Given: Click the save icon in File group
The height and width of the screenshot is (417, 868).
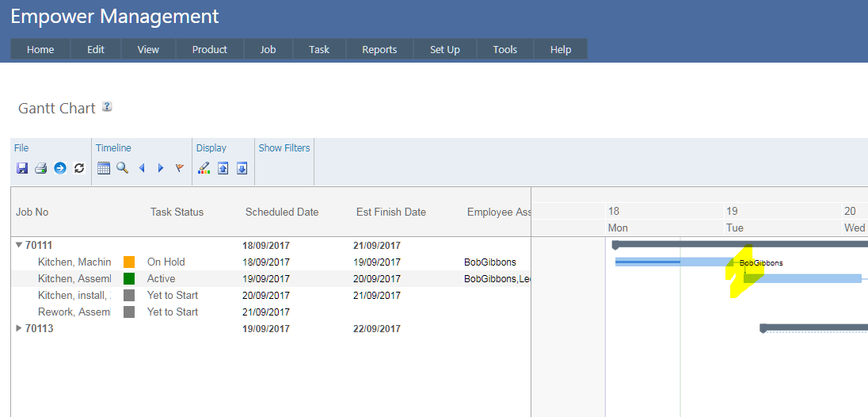Looking at the screenshot, I should pos(22,168).
